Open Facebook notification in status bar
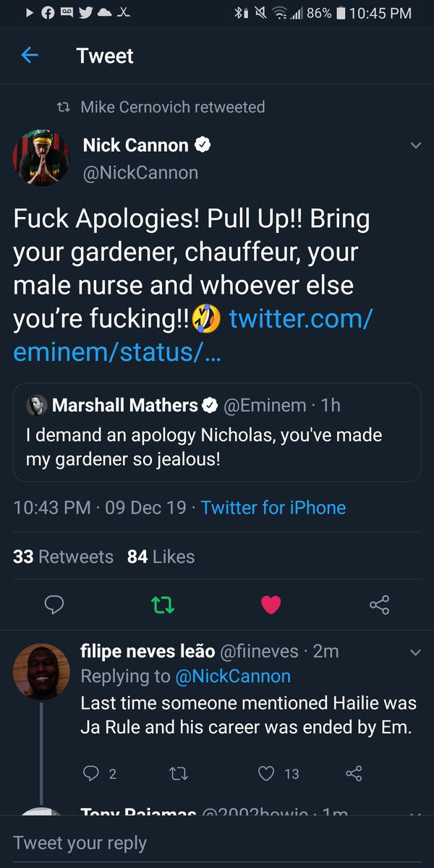Viewport: 434px width, 868px height. (x=48, y=13)
